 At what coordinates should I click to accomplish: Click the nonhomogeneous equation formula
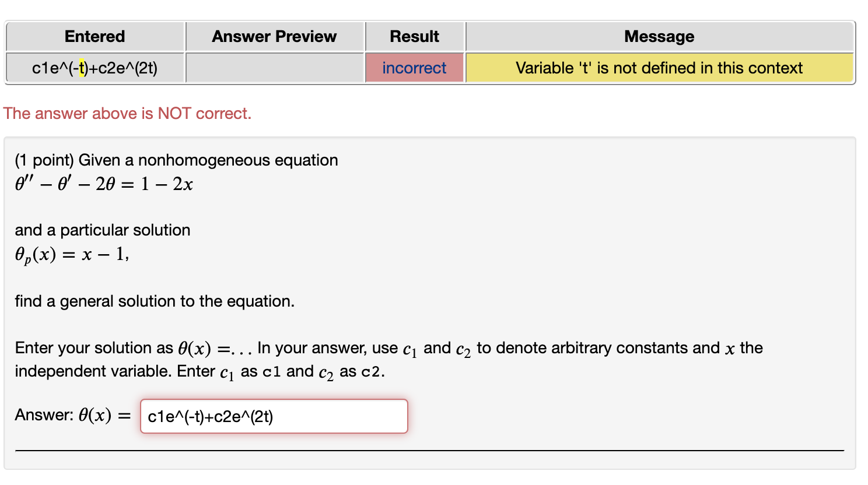pyautogui.click(x=104, y=184)
